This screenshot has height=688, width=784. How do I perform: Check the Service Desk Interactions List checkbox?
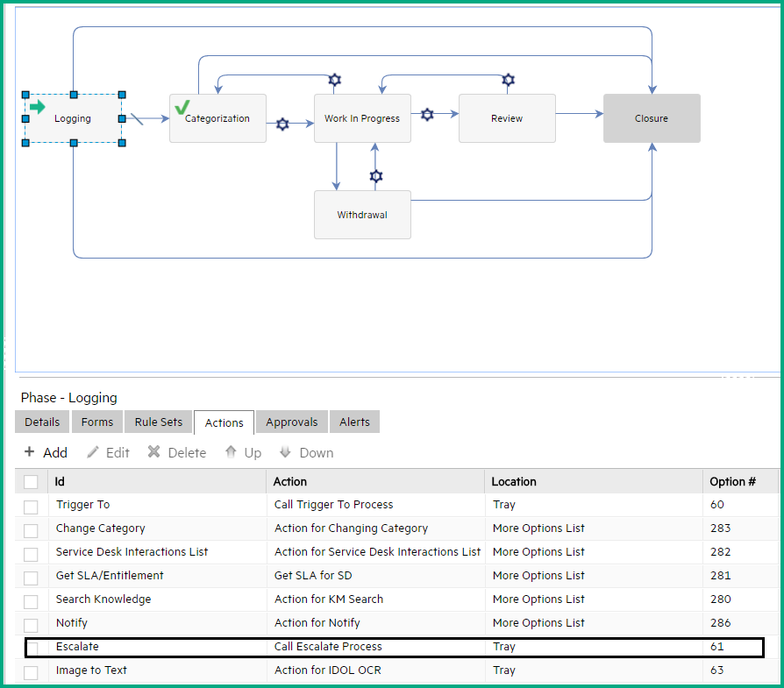[x=31, y=555]
